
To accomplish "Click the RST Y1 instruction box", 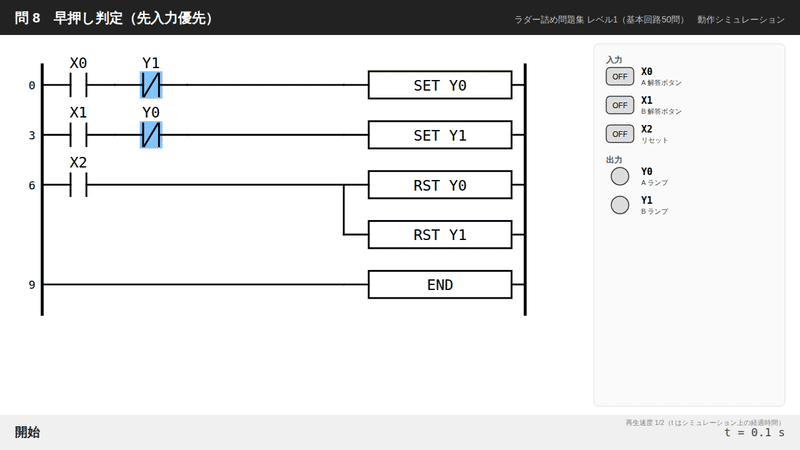I will pyautogui.click(x=440, y=235).
